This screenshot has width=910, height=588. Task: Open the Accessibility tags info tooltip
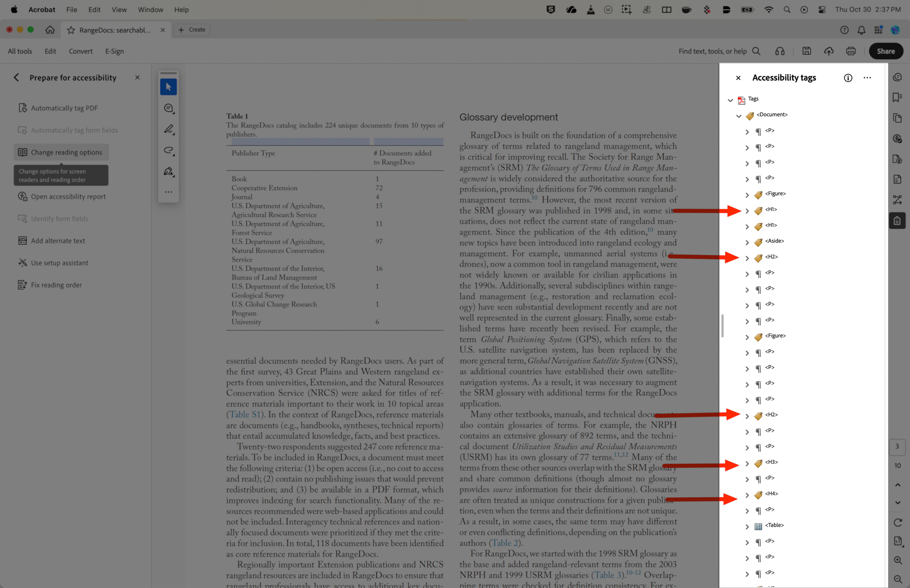[848, 78]
